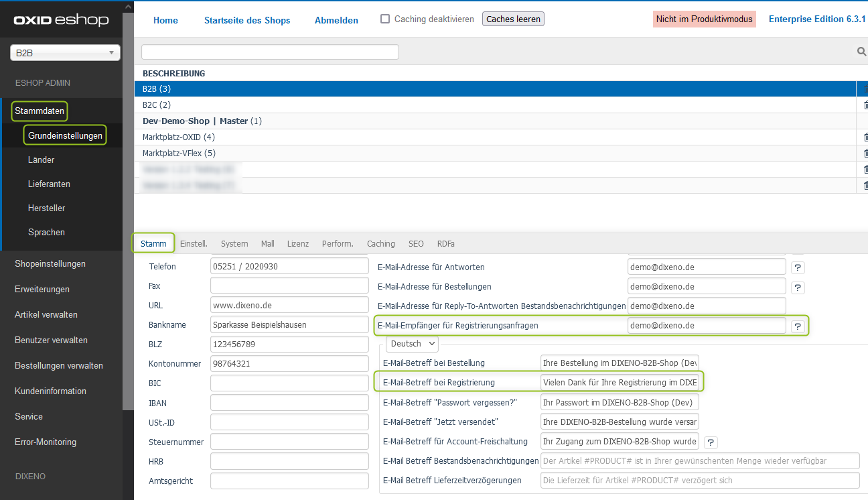Switch to the RDFa tab
Screen dimensions: 868x500
click(446, 243)
